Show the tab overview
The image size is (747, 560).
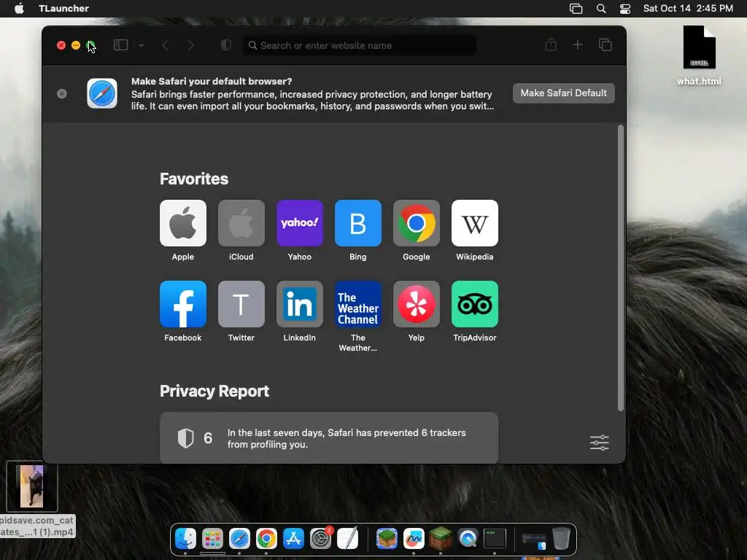point(605,44)
